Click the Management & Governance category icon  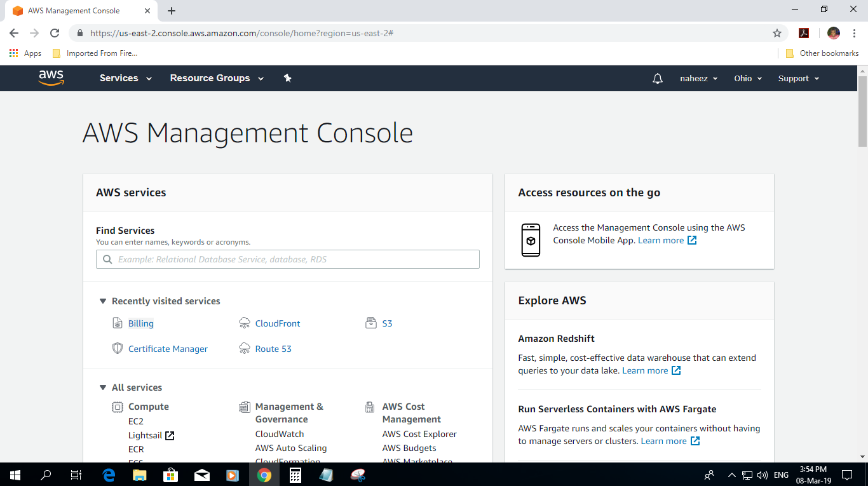pos(244,407)
